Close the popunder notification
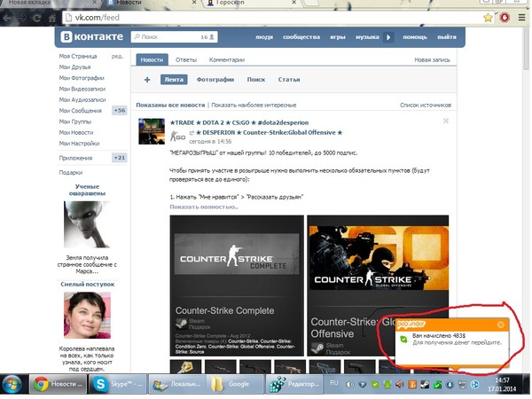This screenshot has width=532, height=399. (x=500, y=325)
